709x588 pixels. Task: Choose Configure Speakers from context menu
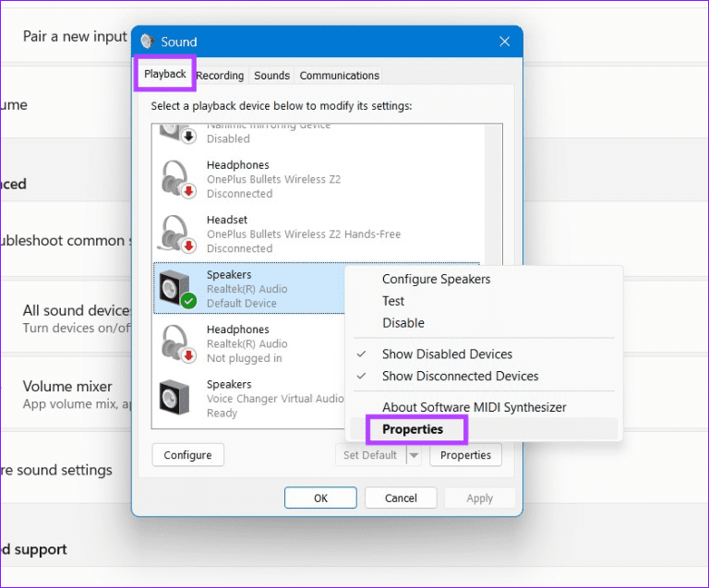pyautogui.click(x=436, y=279)
